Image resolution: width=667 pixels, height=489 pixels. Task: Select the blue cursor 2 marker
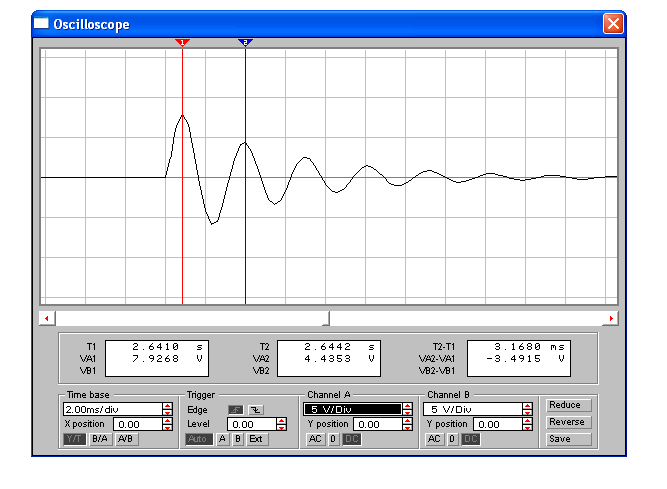click(245, 43)
